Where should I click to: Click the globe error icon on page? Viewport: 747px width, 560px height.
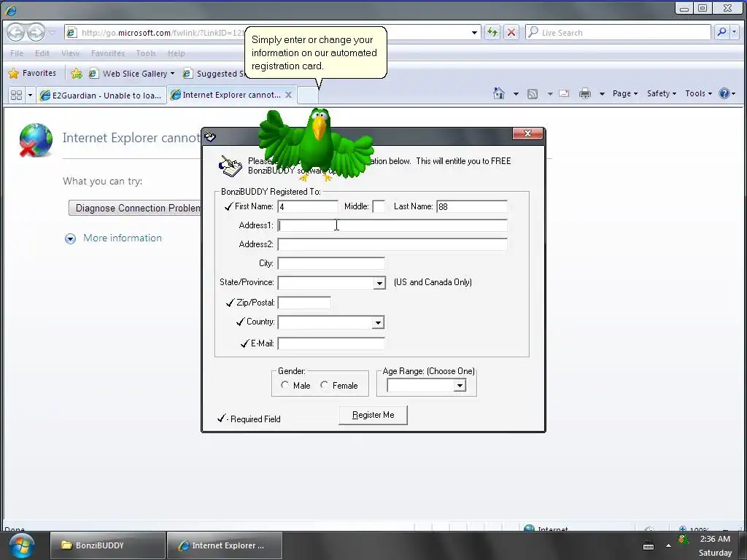tap(36, 140)
